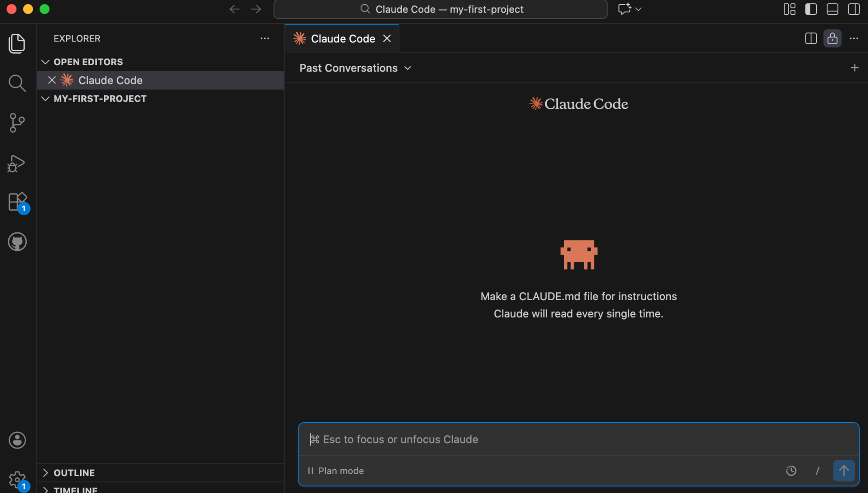Viewport: 868px width, 493px height.
Task: Open the Search view in activity bar
Action: click(17, 83)
